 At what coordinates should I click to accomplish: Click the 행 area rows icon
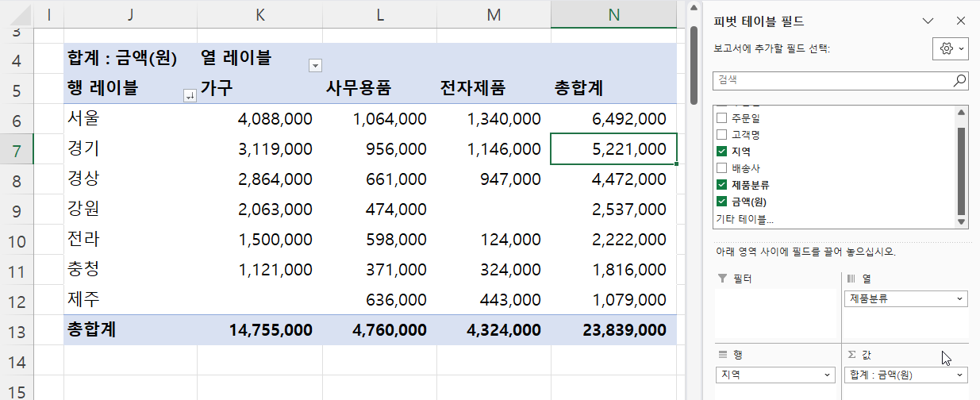point(721,354)
